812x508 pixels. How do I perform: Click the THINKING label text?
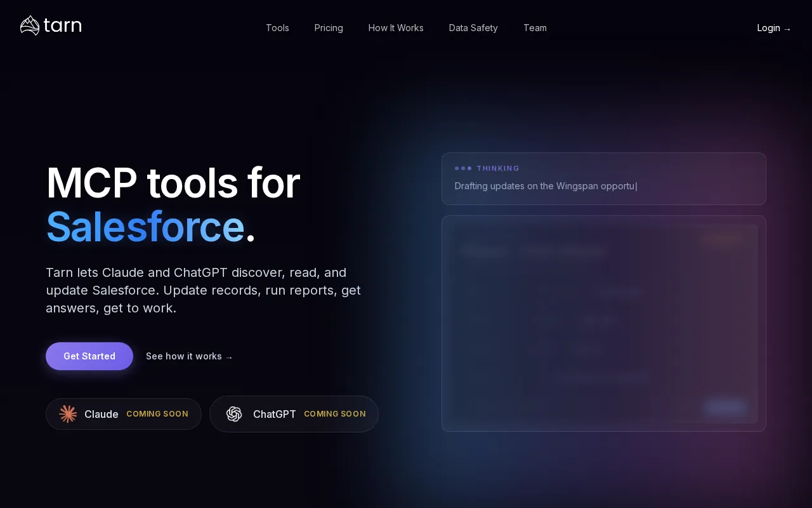(498, 168)
